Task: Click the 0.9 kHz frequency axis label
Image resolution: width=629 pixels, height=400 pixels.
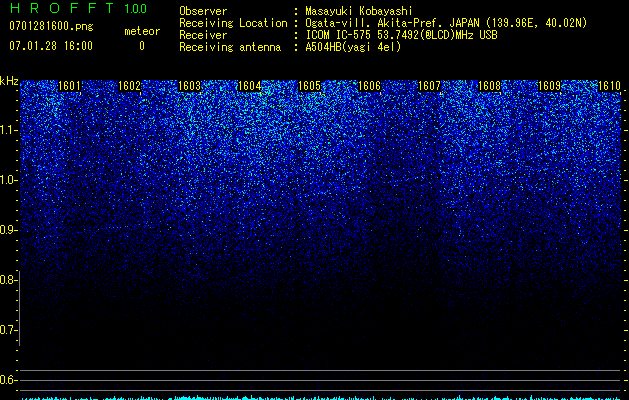Action: coord(9,230)
